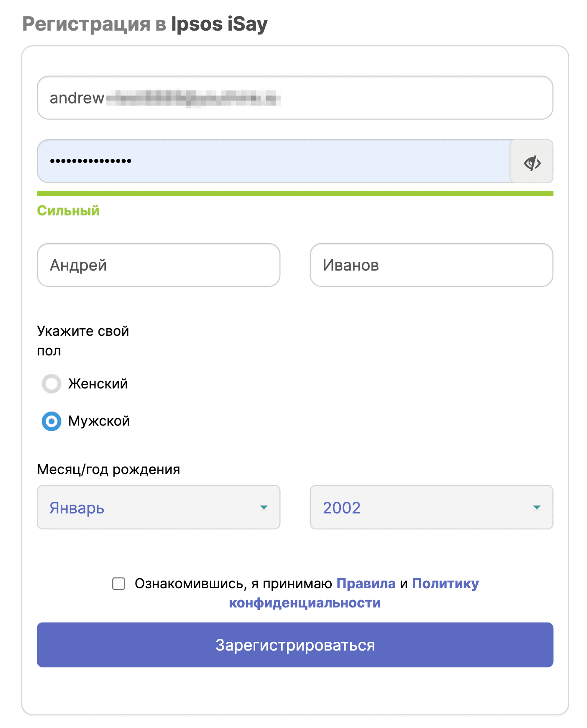Click the last name field "Иванов"
The image size is (587, 728).
(431, 265)
